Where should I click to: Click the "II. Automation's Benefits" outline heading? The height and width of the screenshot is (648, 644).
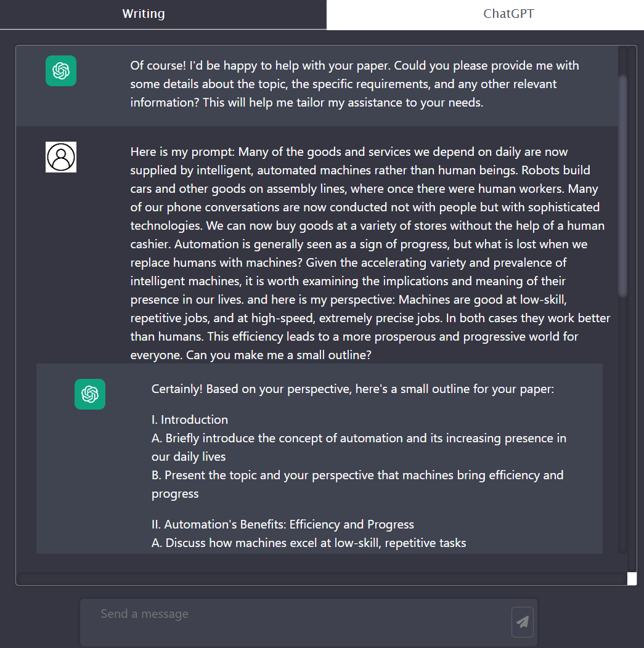point(283,524)
